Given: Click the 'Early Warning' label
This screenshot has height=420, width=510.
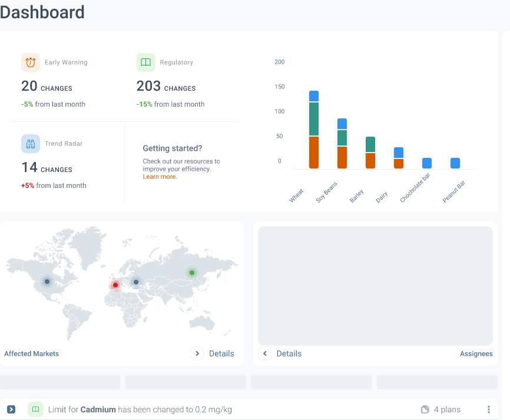Looking at the screenshot, I should [x=66, y=62].
